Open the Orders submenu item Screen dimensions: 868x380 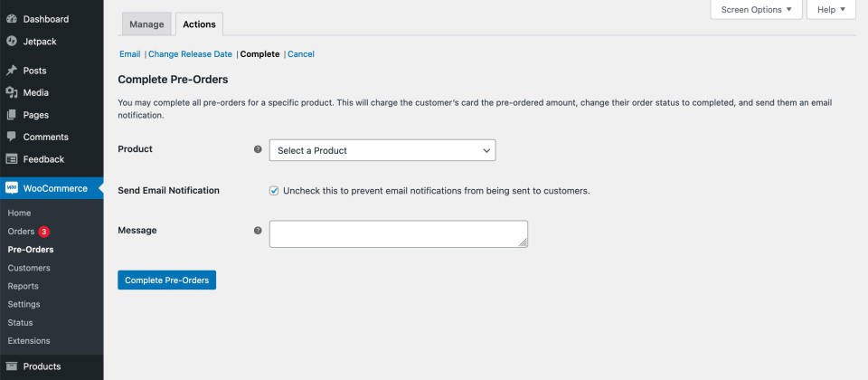tap(21, 232)
